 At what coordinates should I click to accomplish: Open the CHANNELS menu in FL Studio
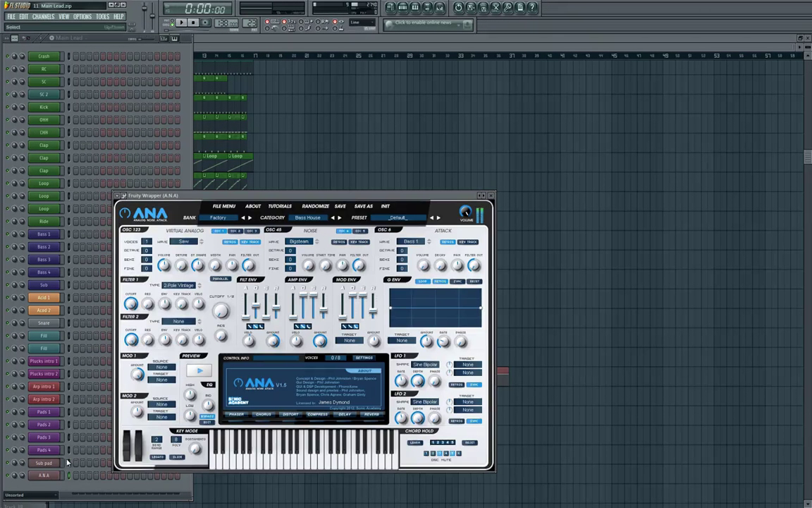pyautogui.click(x=43, y=16)
